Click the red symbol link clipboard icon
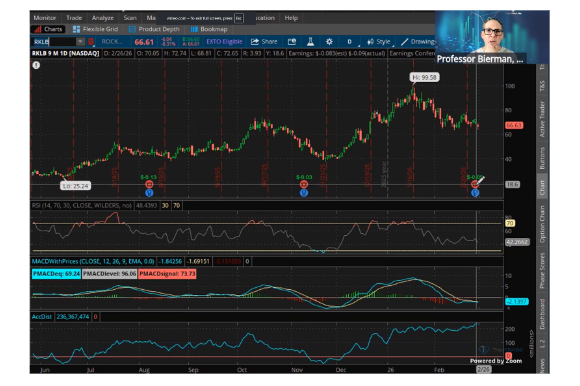This screenshot has width=580, height=386. [x=91, y=42]
